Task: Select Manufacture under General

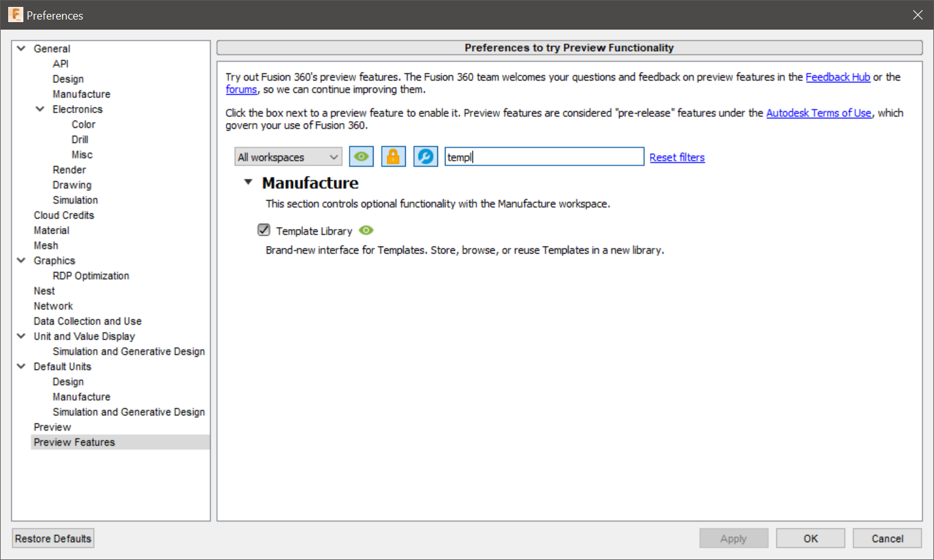Action: pyautogui.click(x=81, y=94)
